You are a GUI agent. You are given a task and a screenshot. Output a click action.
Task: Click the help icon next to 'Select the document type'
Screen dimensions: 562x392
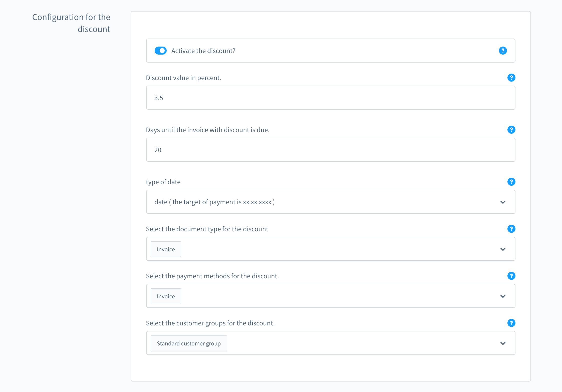point(512,229)
